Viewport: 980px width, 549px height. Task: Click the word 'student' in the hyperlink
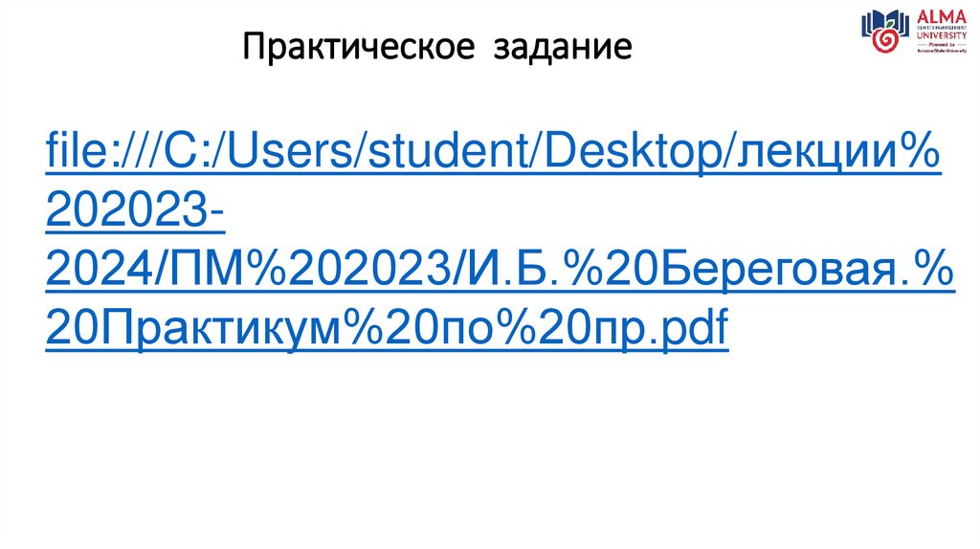click(x=436, y=153)
